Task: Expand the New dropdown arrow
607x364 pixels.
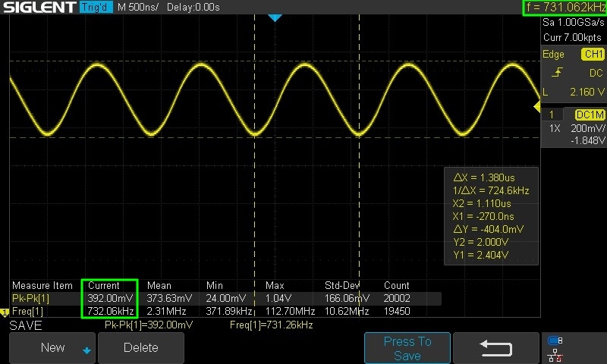Action: click(x=86, y=350)
